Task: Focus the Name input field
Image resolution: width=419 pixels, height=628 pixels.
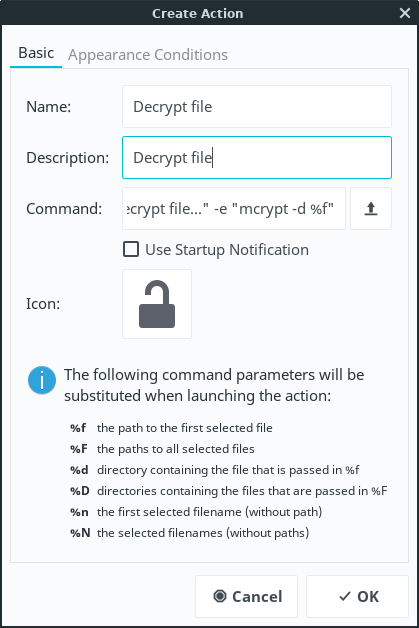Action: 257,107
